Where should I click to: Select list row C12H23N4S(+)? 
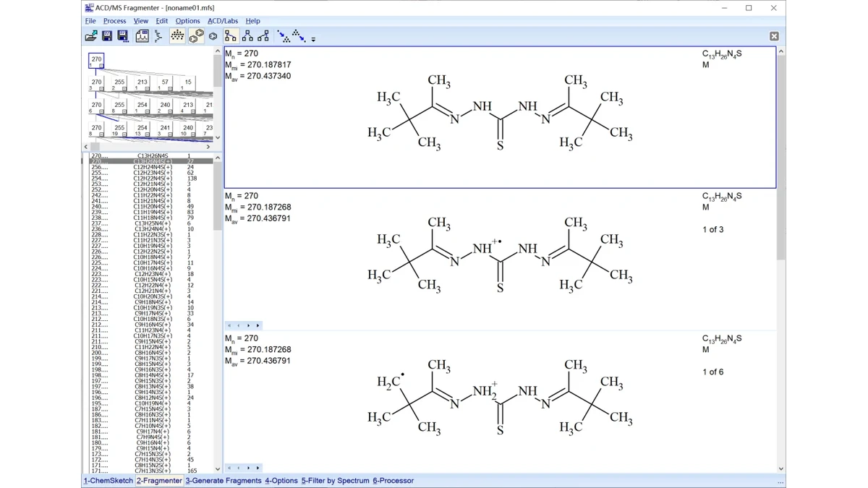[150, 173]
